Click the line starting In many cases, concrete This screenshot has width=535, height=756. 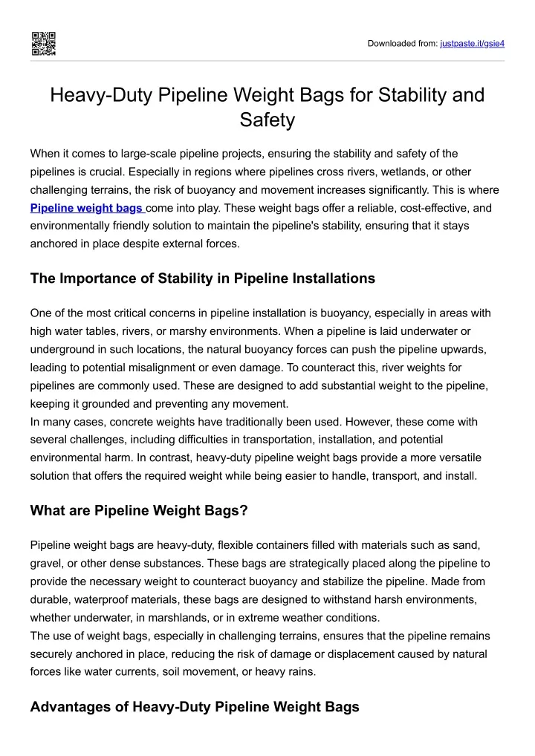point(253,422)
